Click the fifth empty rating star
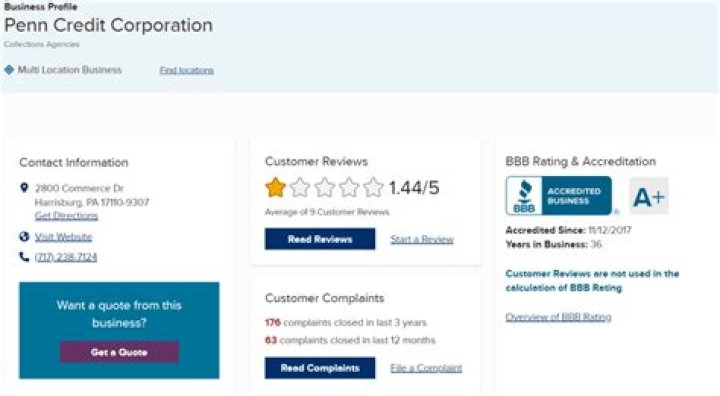The width and height of the screenshot is (720, 396). click(x=373, y=187)
